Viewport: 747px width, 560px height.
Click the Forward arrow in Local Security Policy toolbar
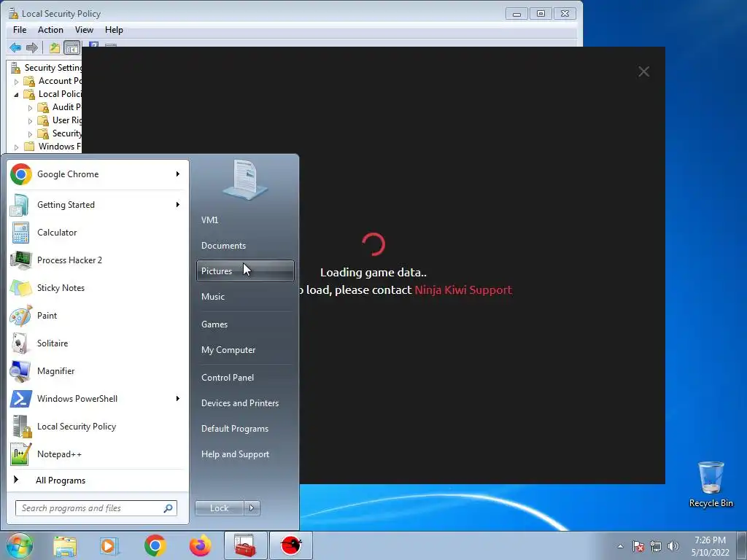pyautogui.click(x=32, y=47)
